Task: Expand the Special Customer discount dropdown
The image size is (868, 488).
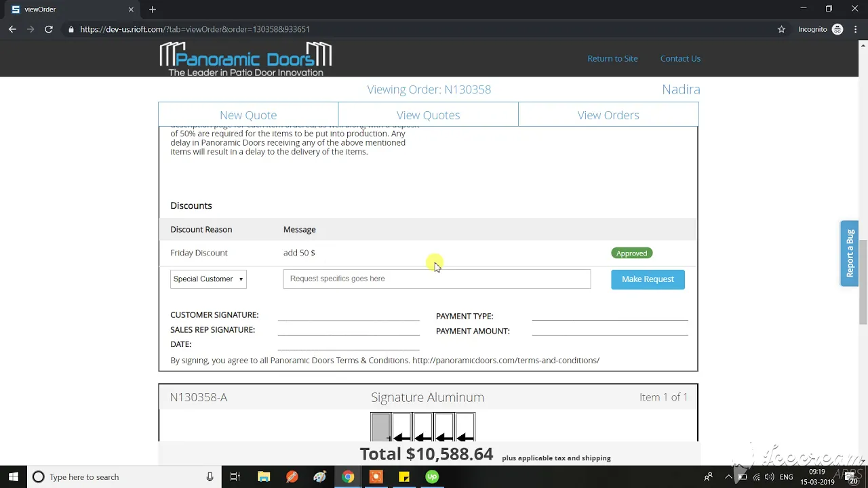Action: [x=208, y=279]
